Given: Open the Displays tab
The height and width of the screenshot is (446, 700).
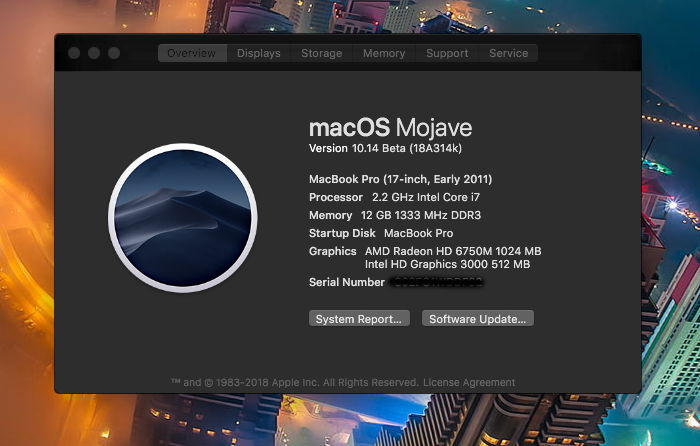Looking at the screenshot, I should pos(258,53).
